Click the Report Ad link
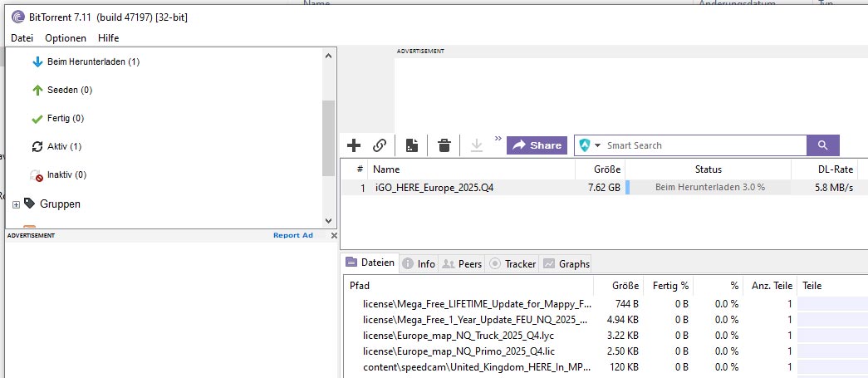The image size is (868, 378). tap(293, 235)
